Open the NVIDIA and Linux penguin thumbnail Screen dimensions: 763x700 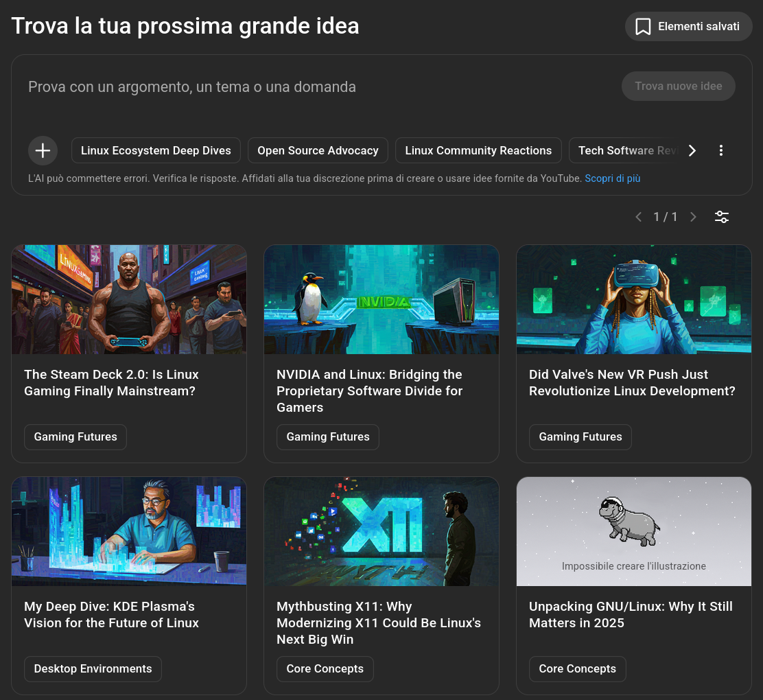click(381, 299)
